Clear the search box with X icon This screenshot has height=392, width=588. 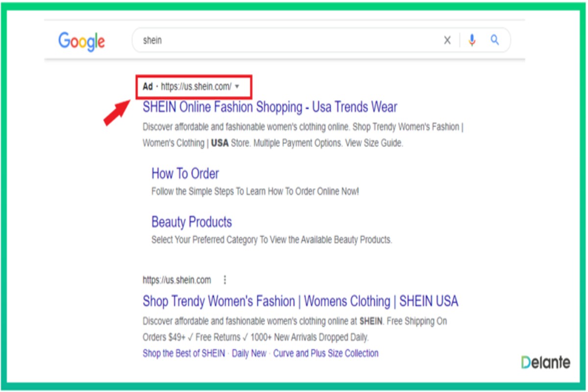click(x=447, y=41)
